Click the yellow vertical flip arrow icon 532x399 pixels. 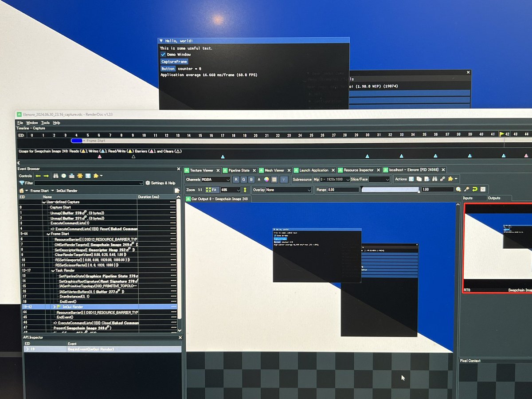pos(245,190)
